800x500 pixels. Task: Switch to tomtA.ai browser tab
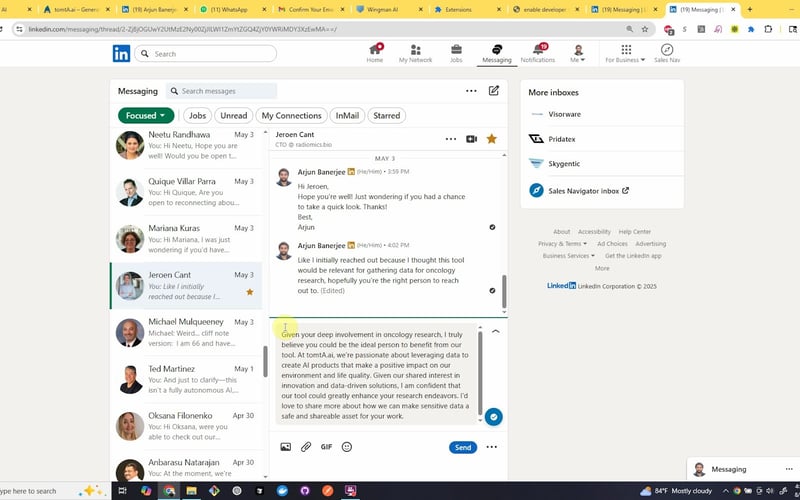pos(77,9)
